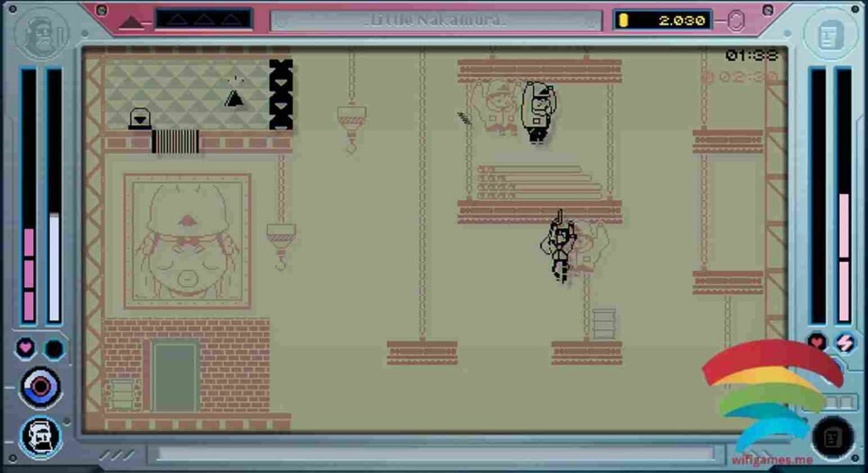The width and height of the screenshot is (868, 473).
Task: Click the gorilla emblem in top-left corner
Action: [x=42, y=35]
